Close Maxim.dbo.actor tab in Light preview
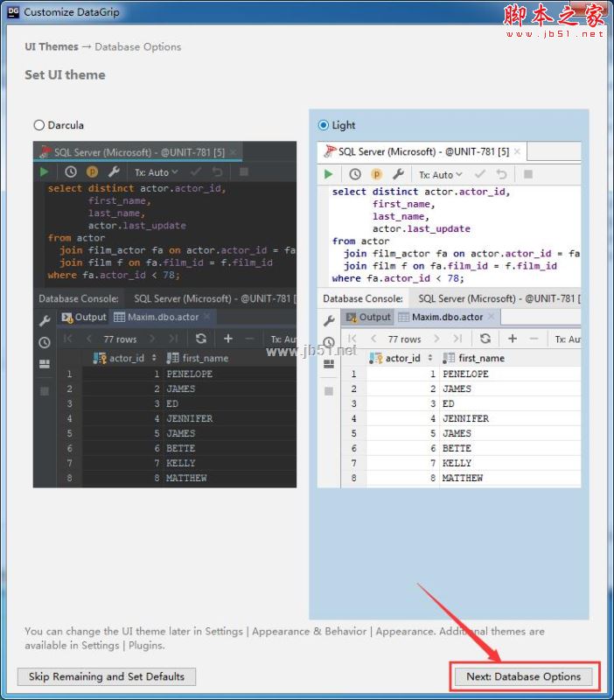The height and width of the screenshot is (700, 614). click(x=492, y=317)
